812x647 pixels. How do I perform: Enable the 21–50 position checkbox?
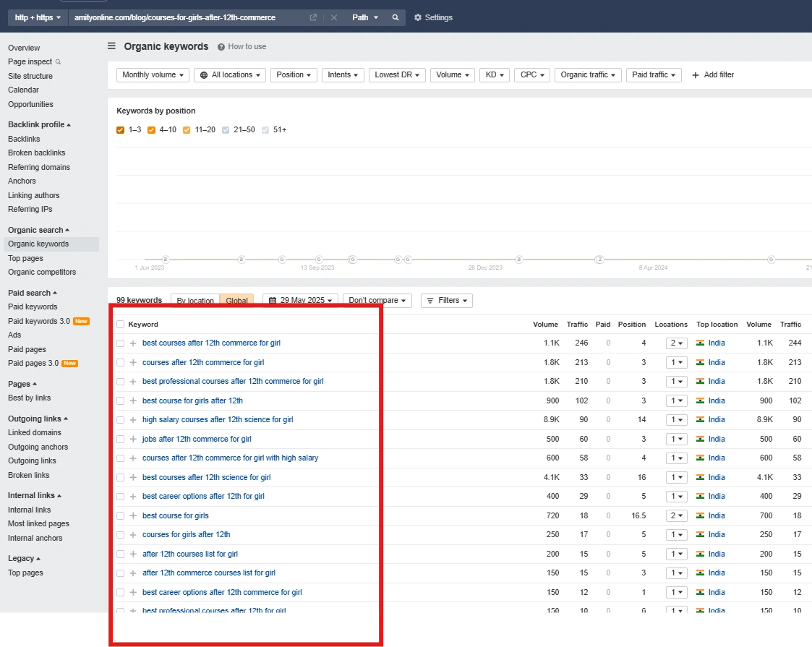226,130
